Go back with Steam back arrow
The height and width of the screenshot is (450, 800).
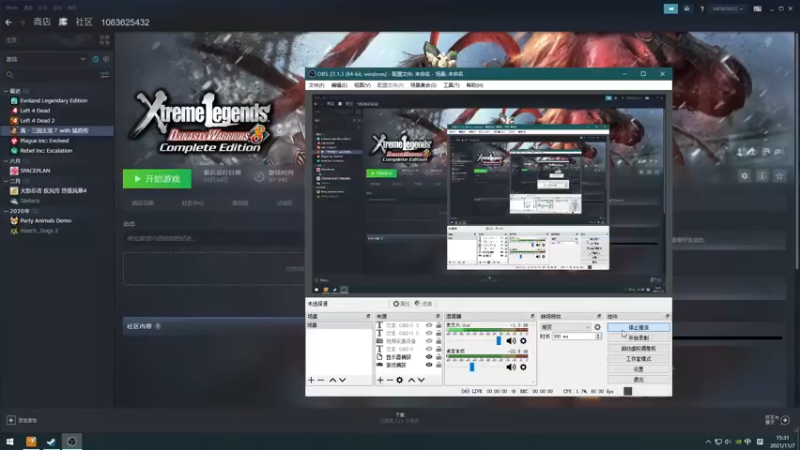[x=8, y=22]
